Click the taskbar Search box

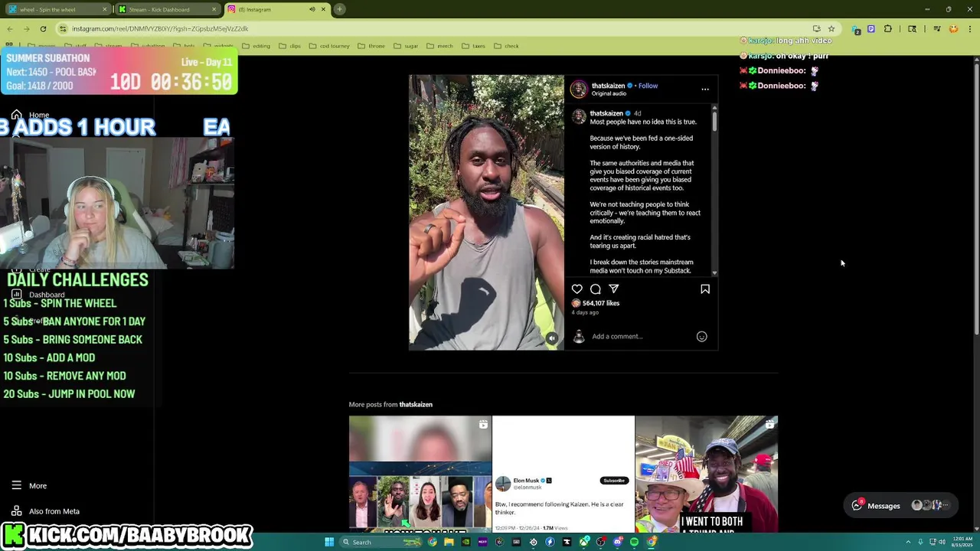[x=381, y=542]
